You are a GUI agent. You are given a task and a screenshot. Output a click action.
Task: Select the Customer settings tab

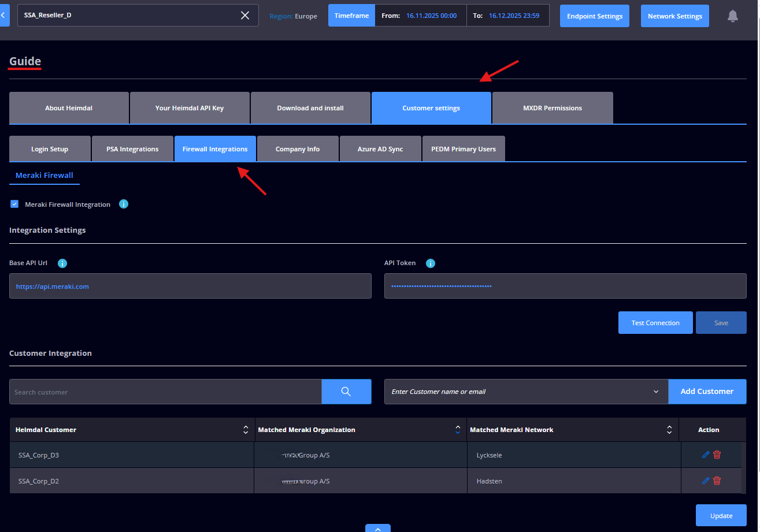(x=431, y=108)
